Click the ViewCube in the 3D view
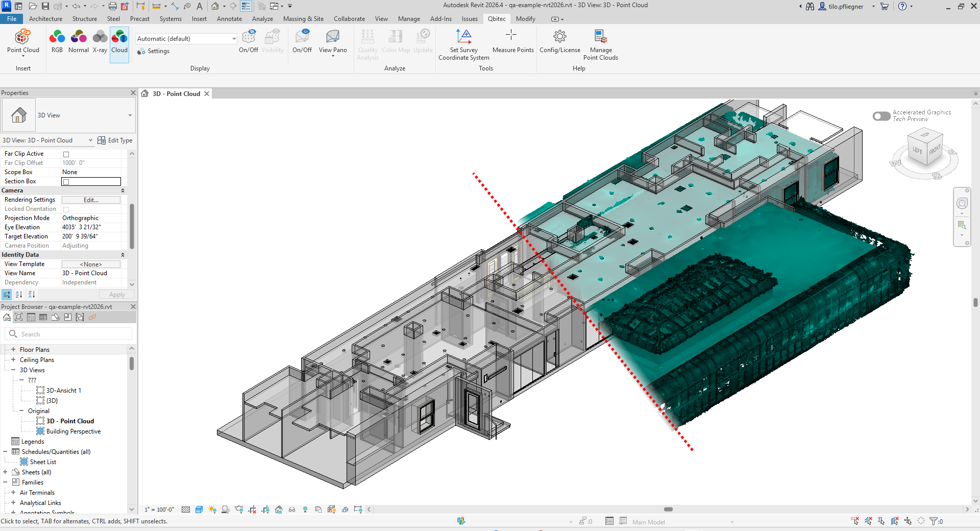This screenshot has height=531, width=980. pos(926,147)
